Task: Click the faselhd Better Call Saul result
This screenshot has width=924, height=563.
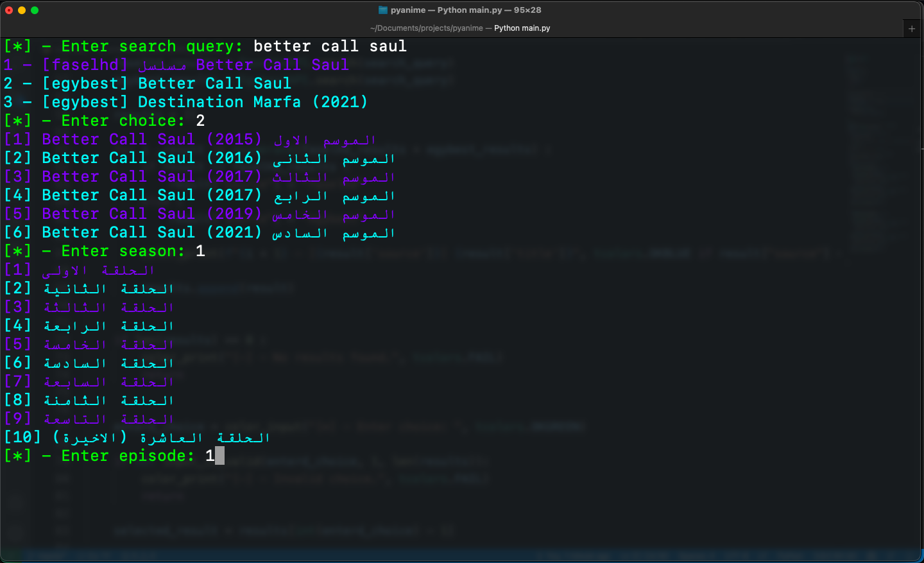Action: 176,65
